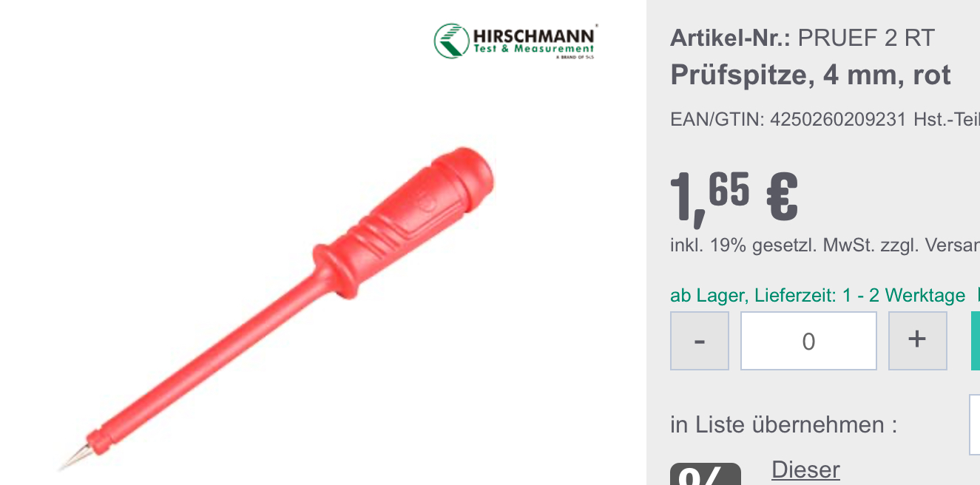Click the teal add-to-cart button edge
The image size is (980, 485).
976,341
